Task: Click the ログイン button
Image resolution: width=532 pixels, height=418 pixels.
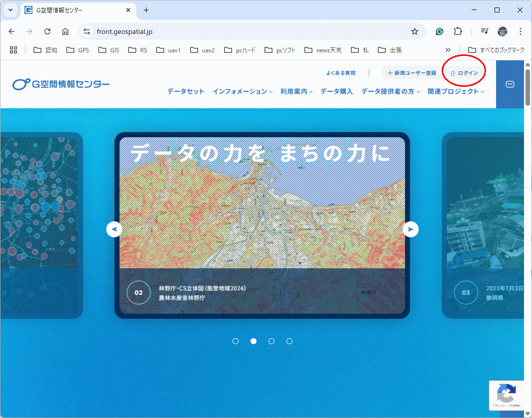Action: tap(465, 73)
